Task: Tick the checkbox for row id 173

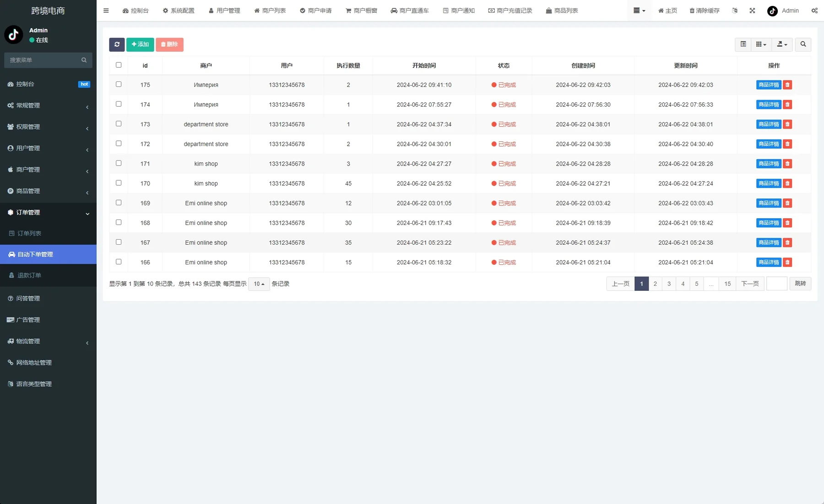Action: (x=119, y=123)
